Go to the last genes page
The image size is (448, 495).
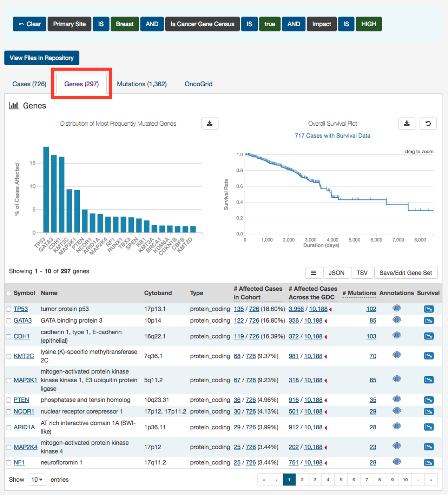431,480
